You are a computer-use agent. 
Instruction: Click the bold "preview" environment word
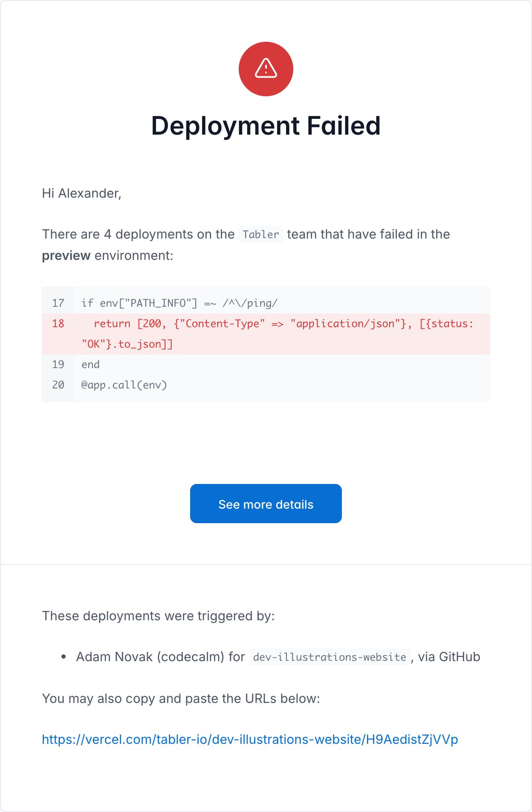pyautogui.click(x=66, y=256)
